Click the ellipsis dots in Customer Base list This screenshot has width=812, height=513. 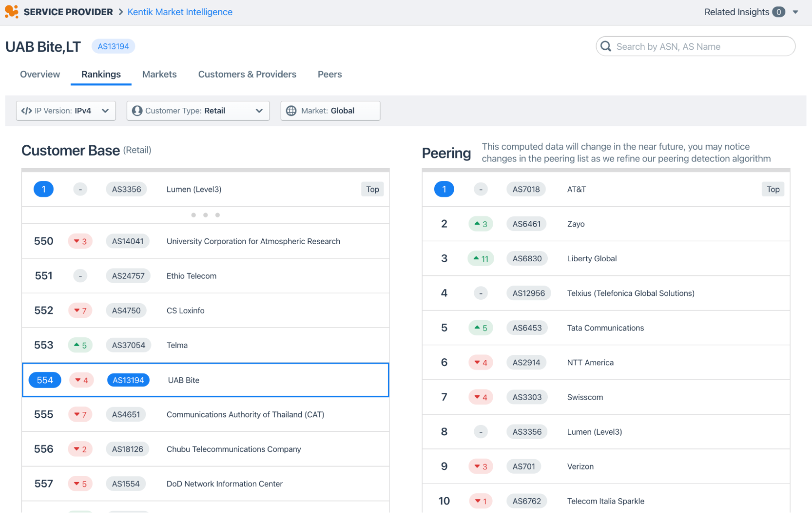point(205,215)
